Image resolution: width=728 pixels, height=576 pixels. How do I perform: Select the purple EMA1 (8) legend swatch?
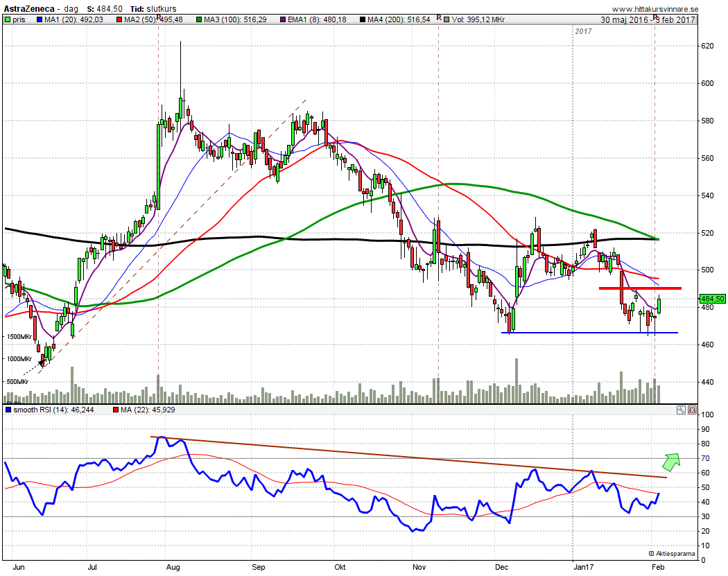tap(283, 19)
